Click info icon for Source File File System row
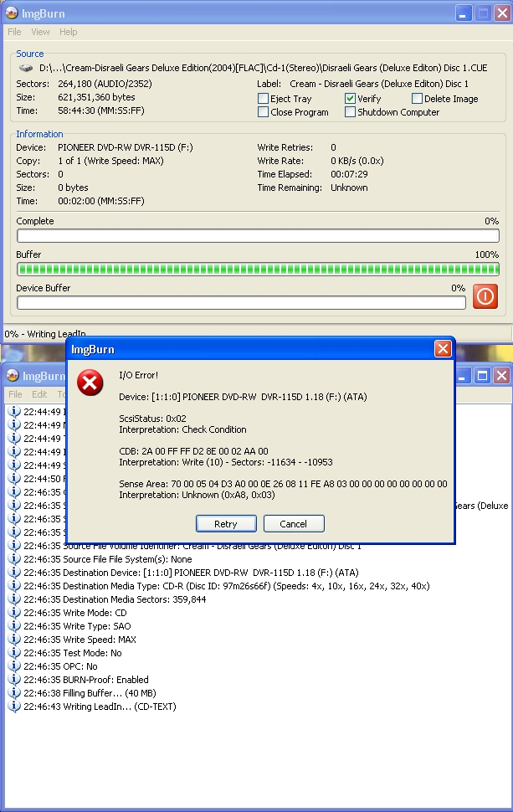The height and width of the screenshot is (812, 513). [x=14, y=558]
